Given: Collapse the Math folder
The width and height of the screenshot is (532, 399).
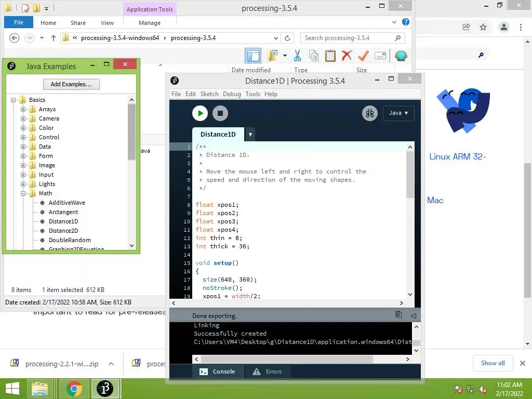Looking at the screenshot, I should click(23, 193).
